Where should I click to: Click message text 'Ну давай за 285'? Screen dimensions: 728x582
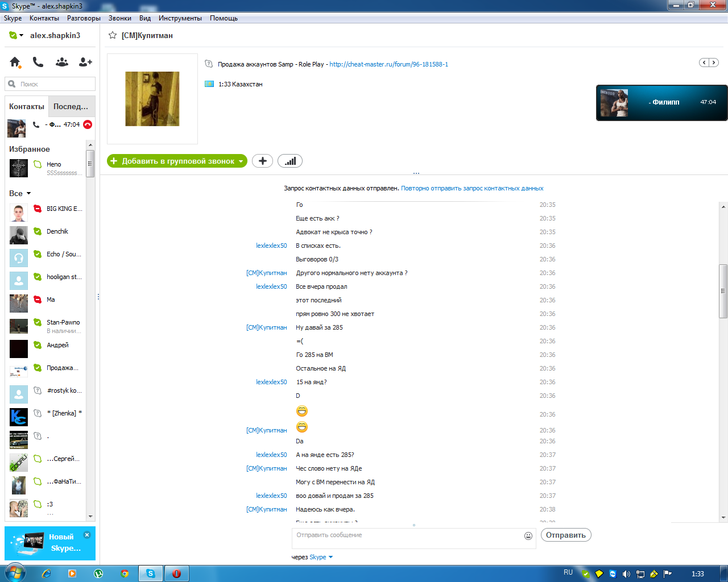coord(319,327)
